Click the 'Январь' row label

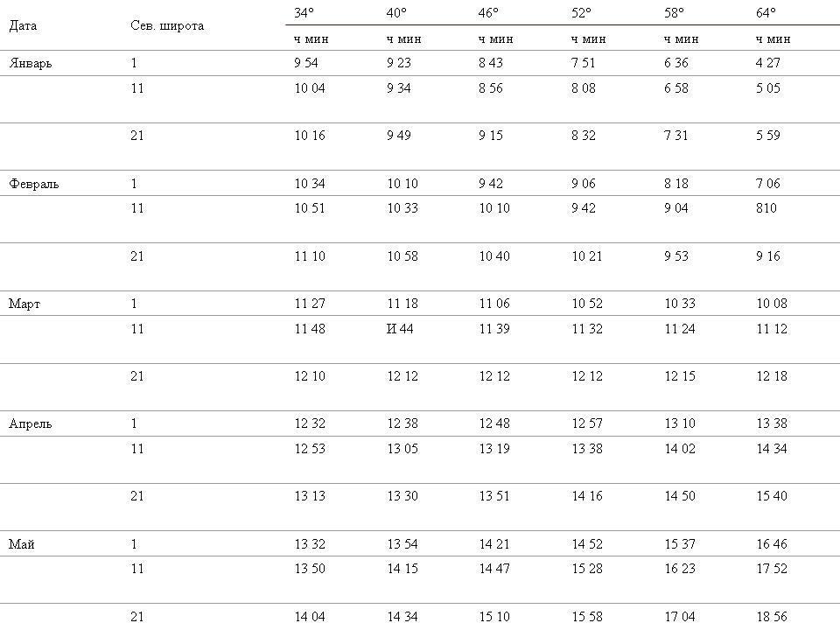tap(31, 63)
